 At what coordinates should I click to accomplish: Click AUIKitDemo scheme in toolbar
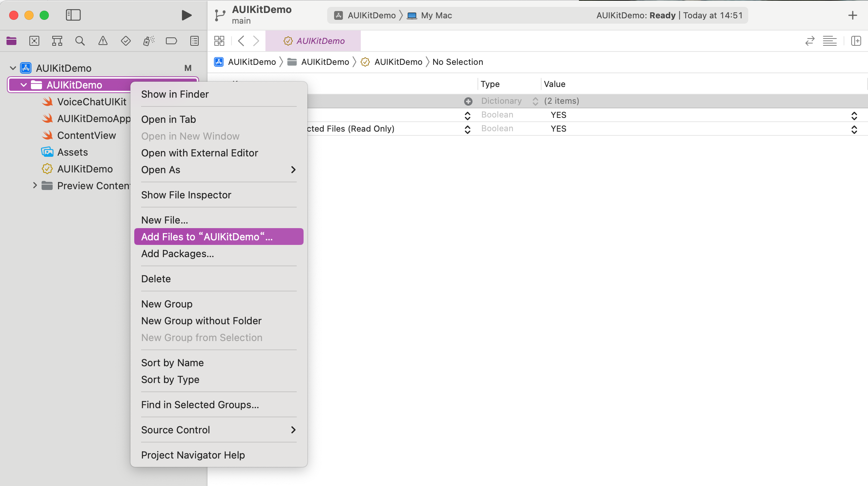point(365,15)
